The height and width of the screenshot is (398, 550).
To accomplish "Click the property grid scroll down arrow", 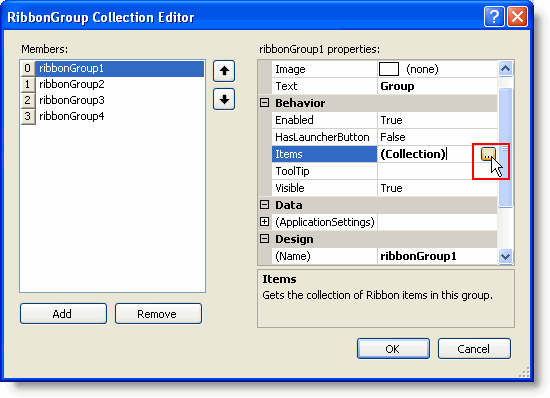I will (505, 256).
